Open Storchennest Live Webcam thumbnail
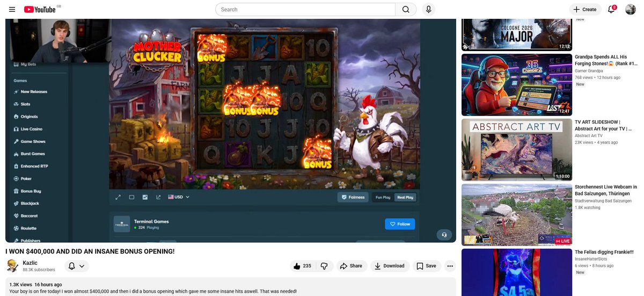 pos(517,215)
